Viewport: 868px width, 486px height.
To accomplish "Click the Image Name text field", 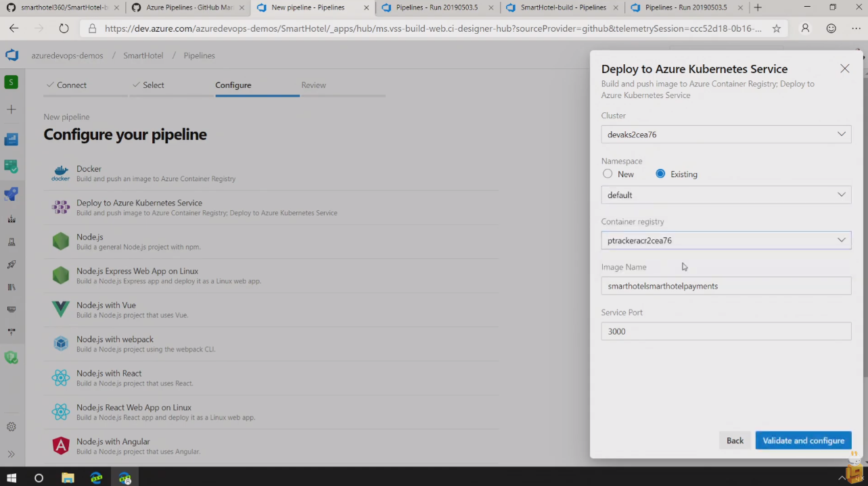I will tap(726, 286).
